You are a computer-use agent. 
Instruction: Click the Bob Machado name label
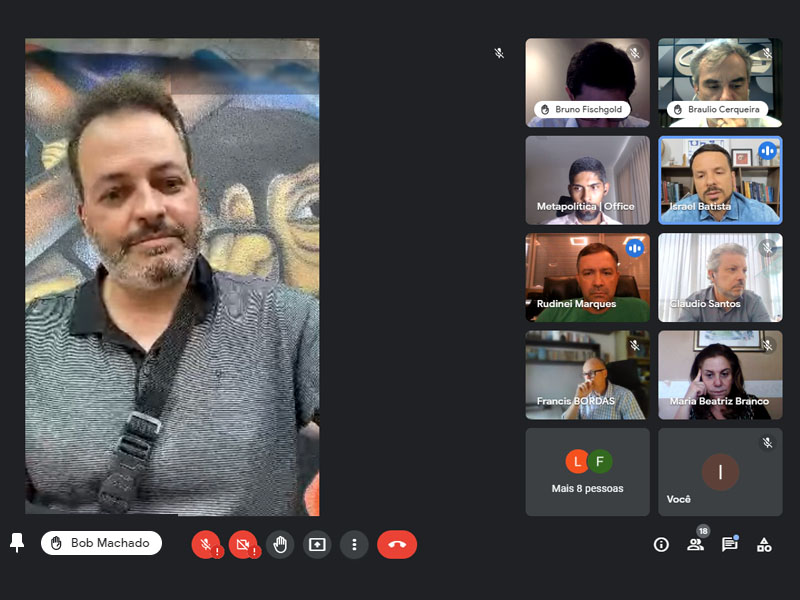point(101,543)
